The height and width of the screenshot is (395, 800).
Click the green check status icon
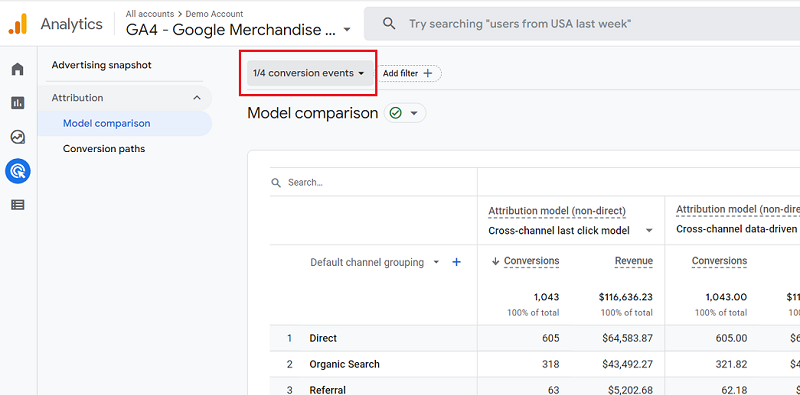click(395, 113)
